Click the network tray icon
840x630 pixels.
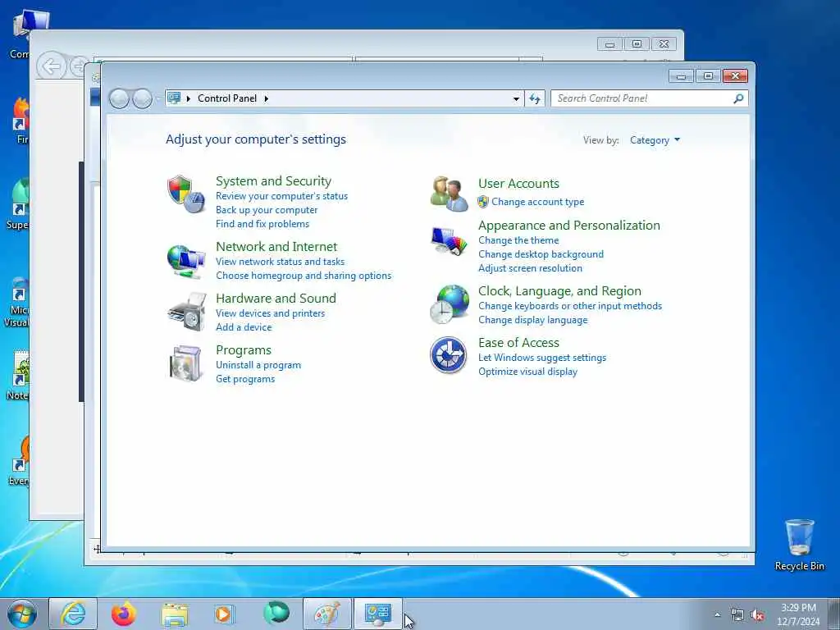point(737,615)
